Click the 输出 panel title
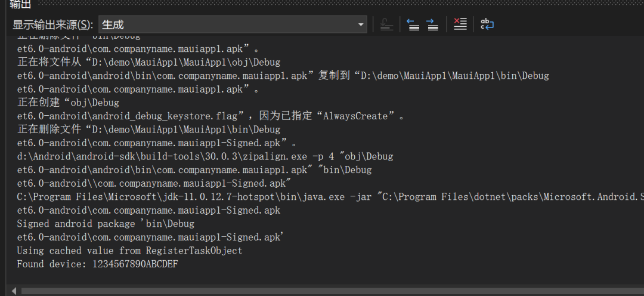The height and width of the screenshot is (296, 644). pyautogui.click(x=20, y=4)
